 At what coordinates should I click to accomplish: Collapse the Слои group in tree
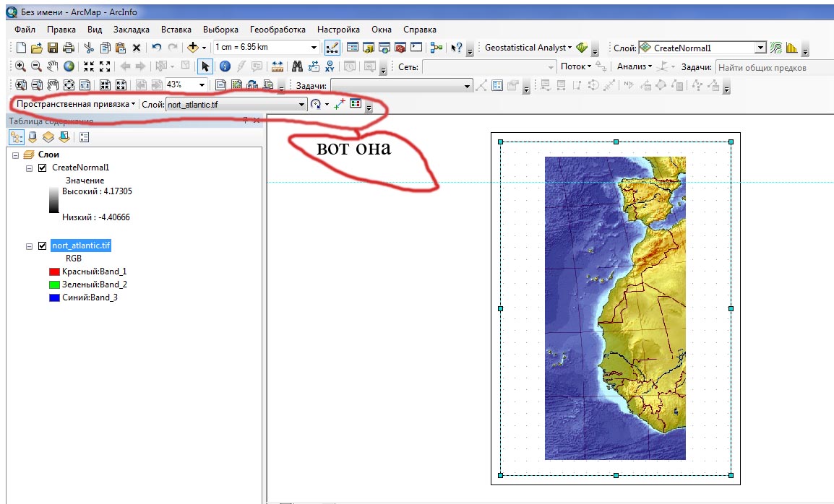tap(16, 155)
